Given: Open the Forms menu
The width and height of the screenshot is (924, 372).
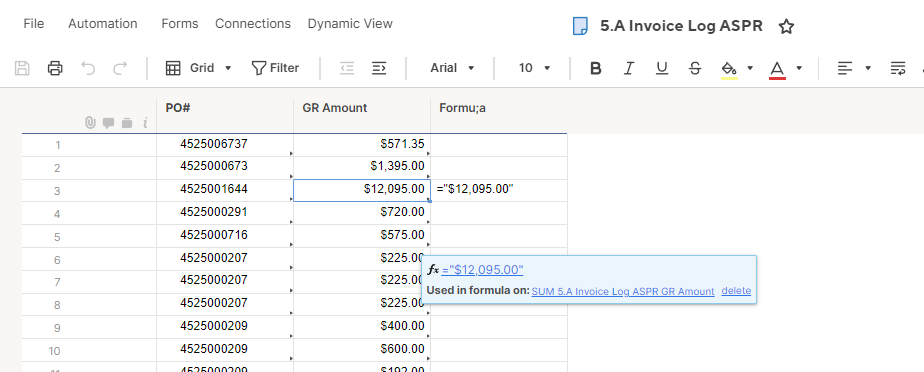Looking at the screenshot, I should 180,24.
